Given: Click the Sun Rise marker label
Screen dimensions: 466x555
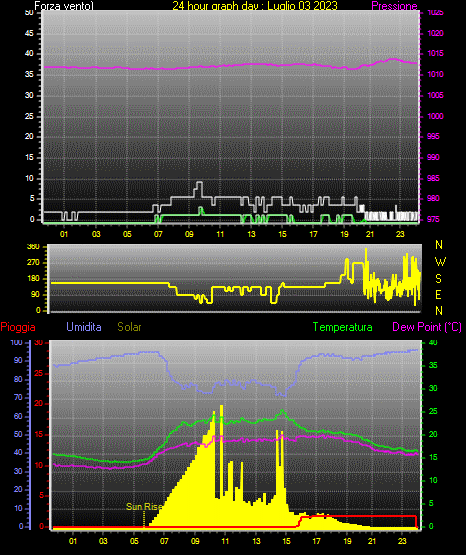Looking at the screenshot, I should tap(144, 507).
